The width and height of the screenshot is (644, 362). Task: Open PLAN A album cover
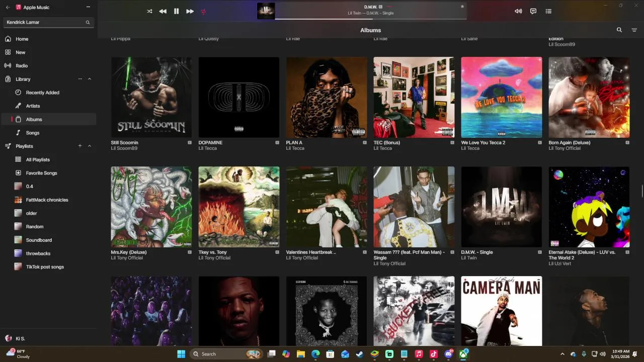327,97
